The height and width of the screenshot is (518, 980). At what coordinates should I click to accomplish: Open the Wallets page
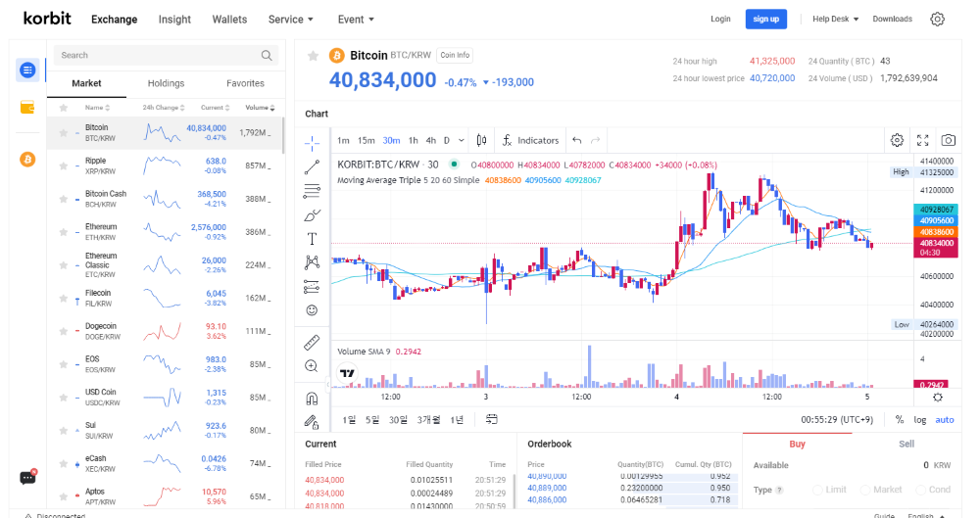click(229, 20)
